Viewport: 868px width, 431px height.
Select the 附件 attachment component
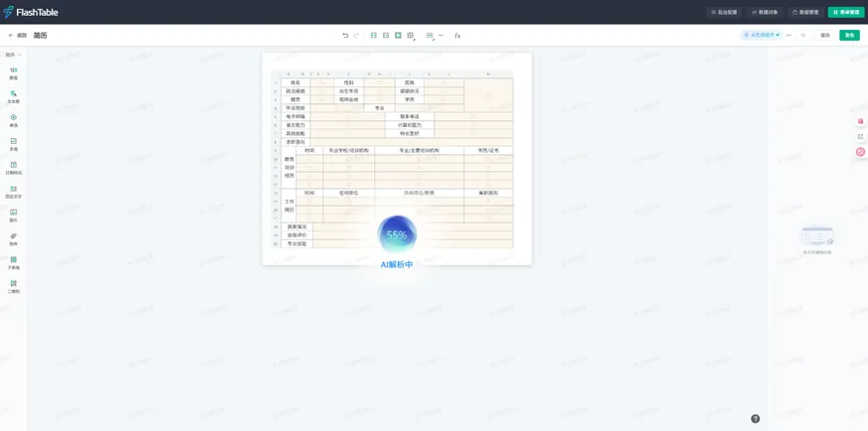click(x=13, y=239)
